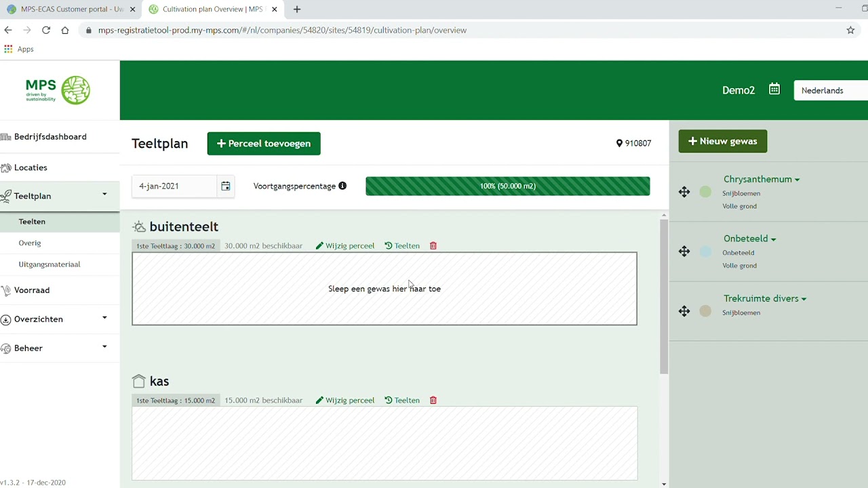
Task: Bookmark this page with star icon
Action: click(850, 30)
